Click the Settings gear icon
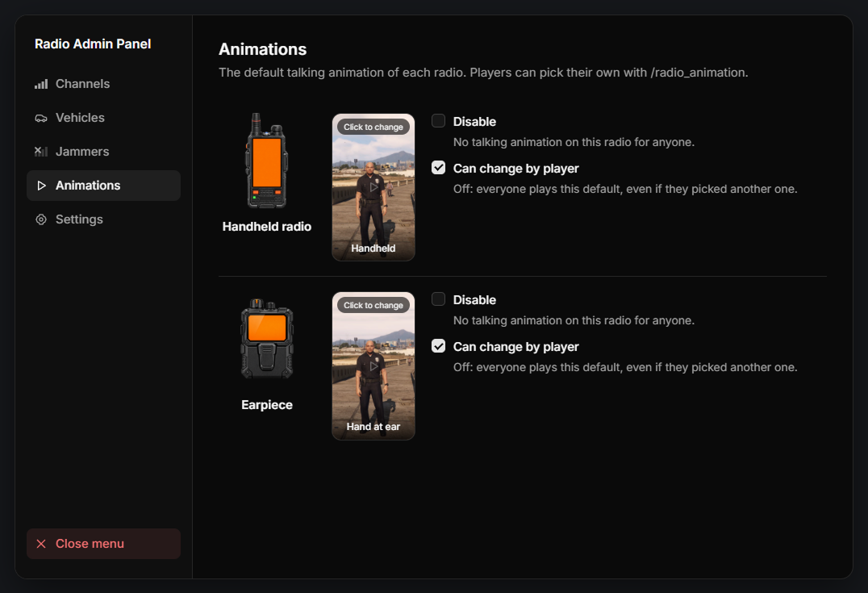 (x=41, y=219)
